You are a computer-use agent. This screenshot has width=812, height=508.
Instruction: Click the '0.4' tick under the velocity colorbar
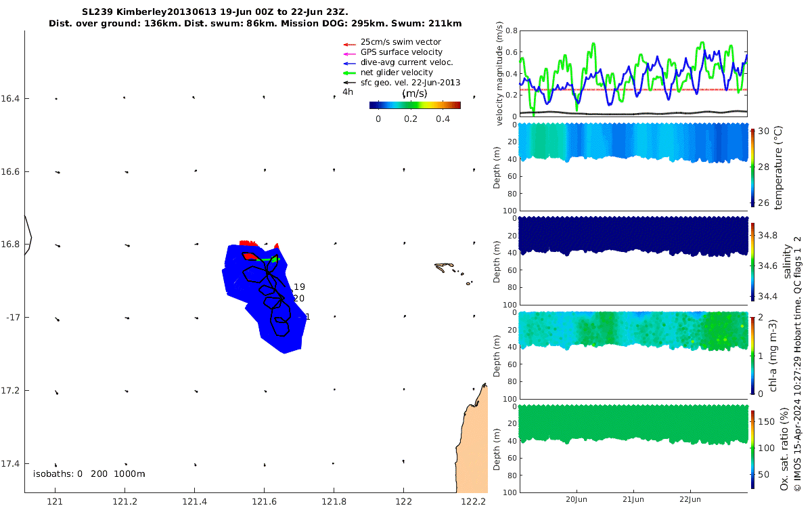click(x=443, y=119)
